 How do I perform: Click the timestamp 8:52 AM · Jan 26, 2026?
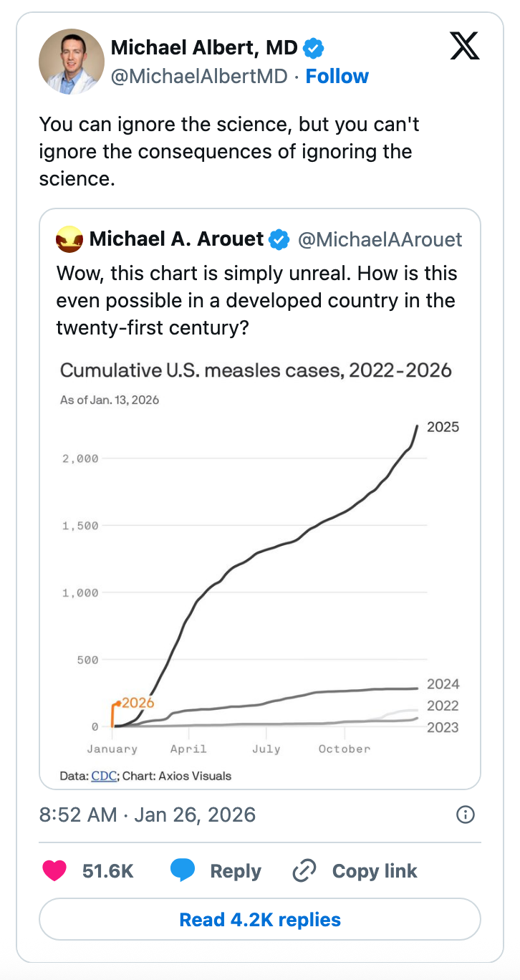click(147, 815)
